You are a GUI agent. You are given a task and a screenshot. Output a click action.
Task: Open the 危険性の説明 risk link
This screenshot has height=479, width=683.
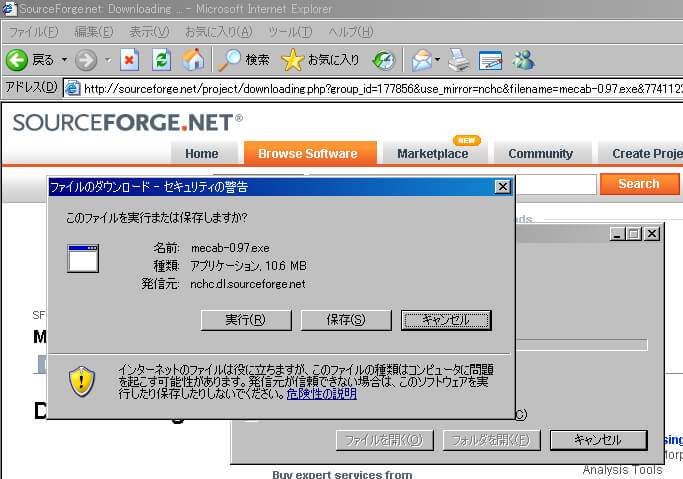tap(321, 394)
